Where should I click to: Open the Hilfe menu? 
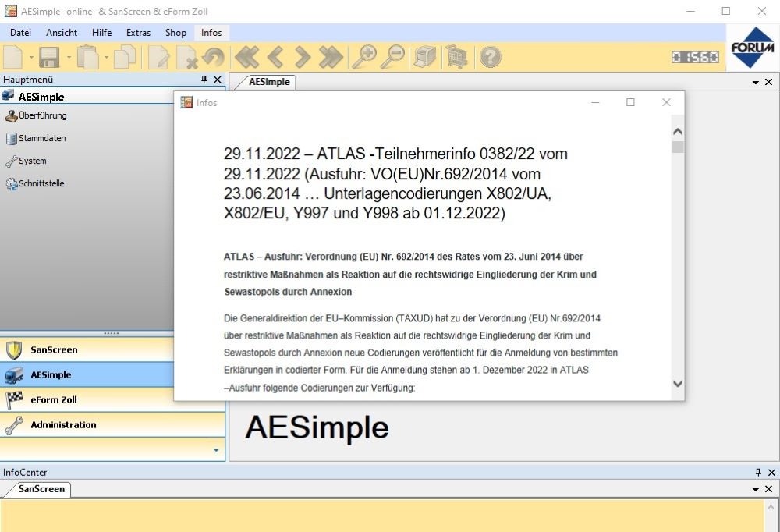(101, 32)
